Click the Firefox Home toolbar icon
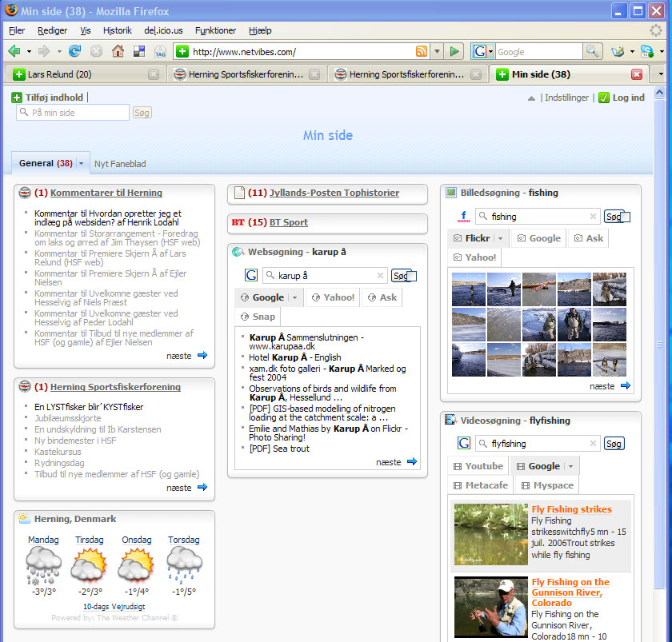 [x=118, y=51]
